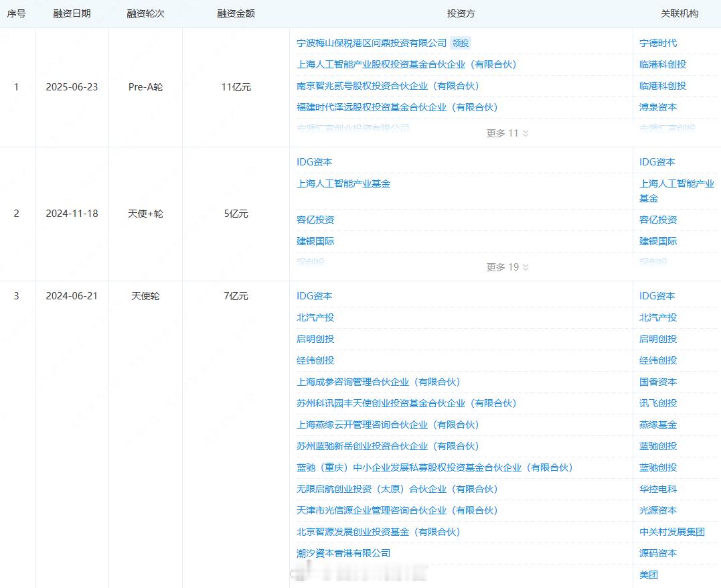Viewport: 721px width, 588px height.
Task: Open 北汽产投 investor link
Action: click(315, 317)
